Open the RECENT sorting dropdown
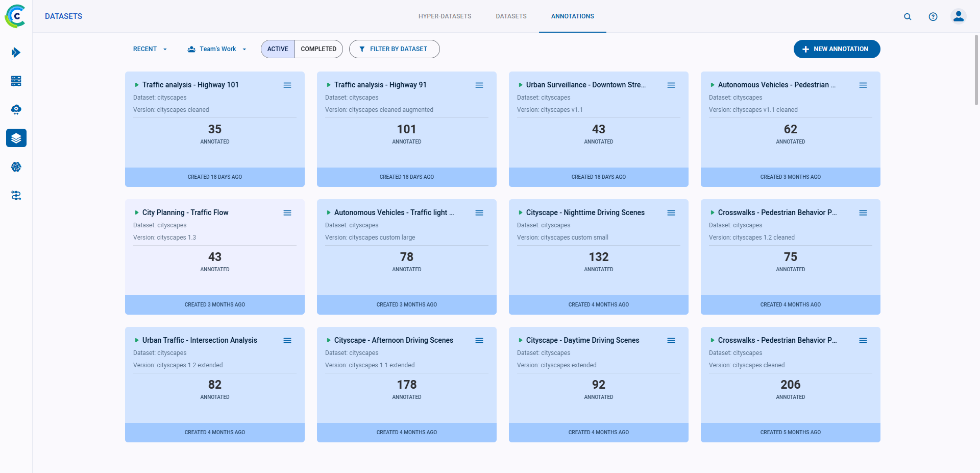 point(150,49)
